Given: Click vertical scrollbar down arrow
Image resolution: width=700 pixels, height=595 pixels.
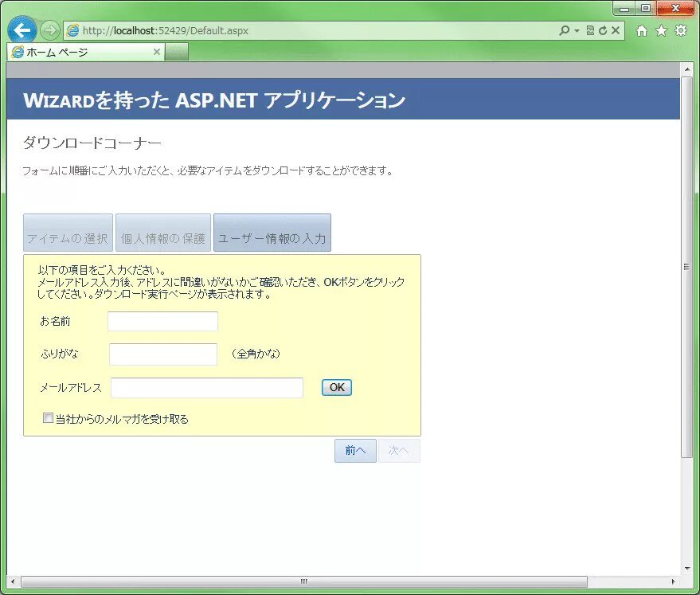Looking at the screenshot, I should 686,568.
